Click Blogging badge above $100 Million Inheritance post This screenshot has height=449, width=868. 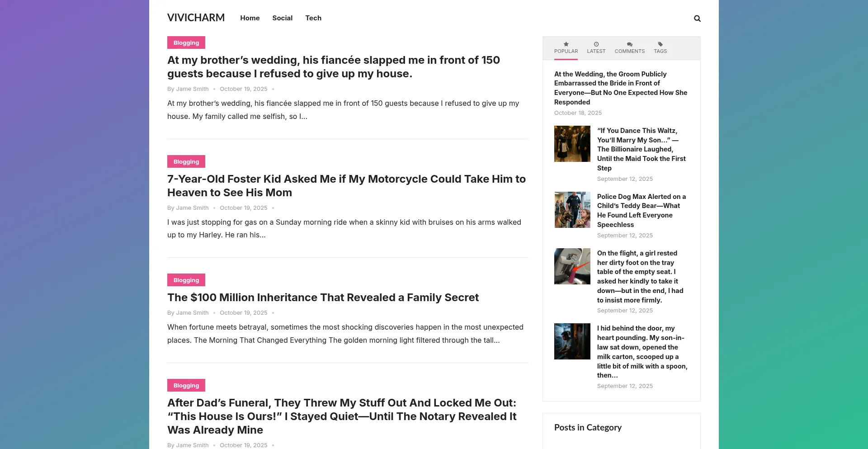point(186,280)
